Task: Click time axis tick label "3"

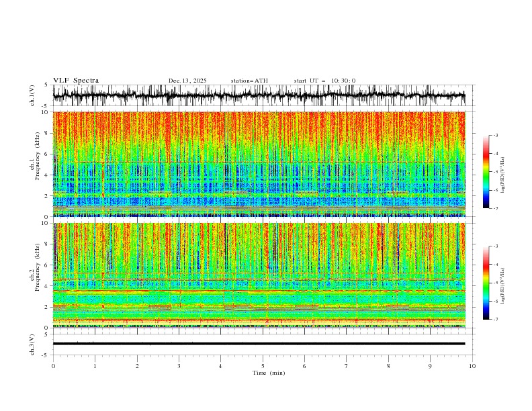Action: pyautogui.click(x=179, y=366)
